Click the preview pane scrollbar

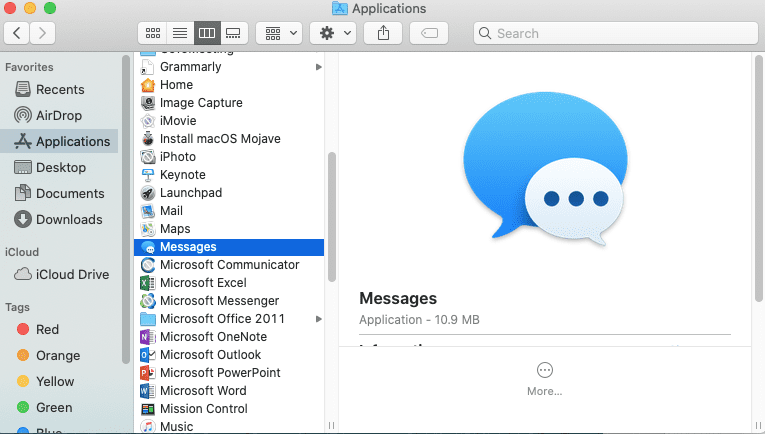pyautogui.click(x=759, y=178)
